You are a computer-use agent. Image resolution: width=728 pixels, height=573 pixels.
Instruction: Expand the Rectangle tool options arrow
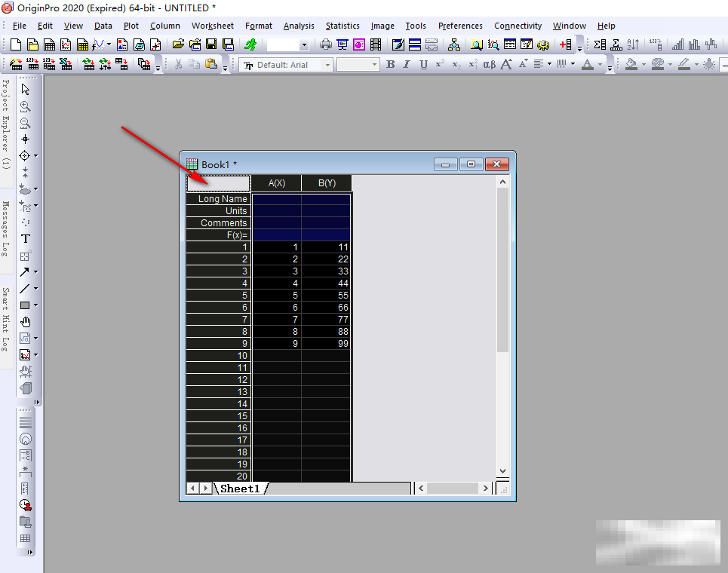click(x=35, y=305)
